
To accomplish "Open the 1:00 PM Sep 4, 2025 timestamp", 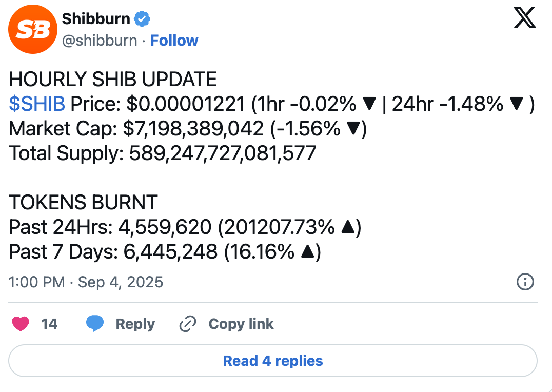I will point(86,282).
